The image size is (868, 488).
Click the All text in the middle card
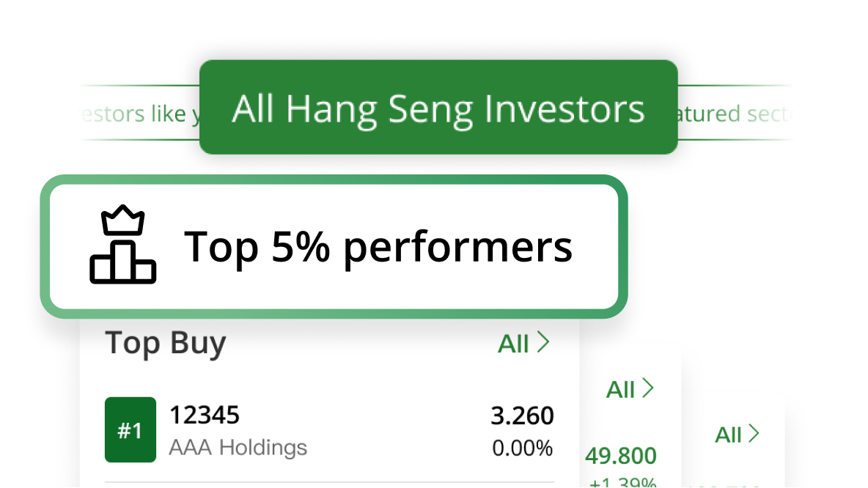pos(621,390)
